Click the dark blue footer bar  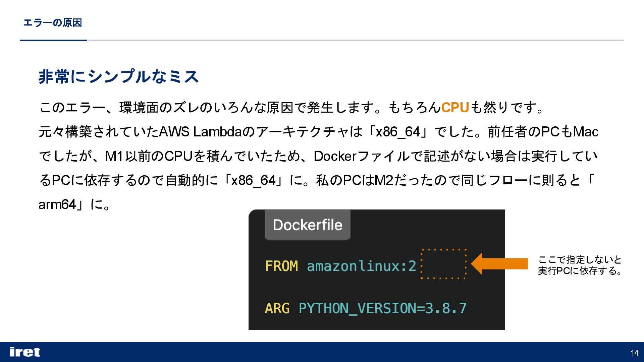322,352
